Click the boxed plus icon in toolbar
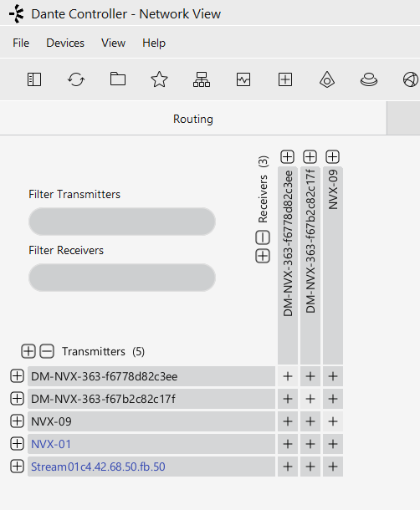Screen dimensions: 420x510 pos(285,79)
